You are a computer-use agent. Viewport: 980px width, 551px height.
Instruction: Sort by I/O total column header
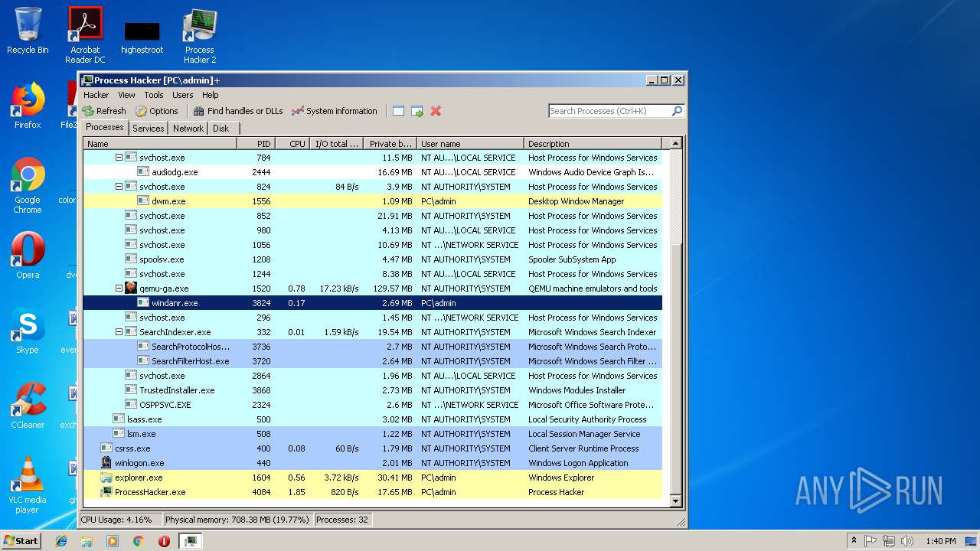(335, 143)
